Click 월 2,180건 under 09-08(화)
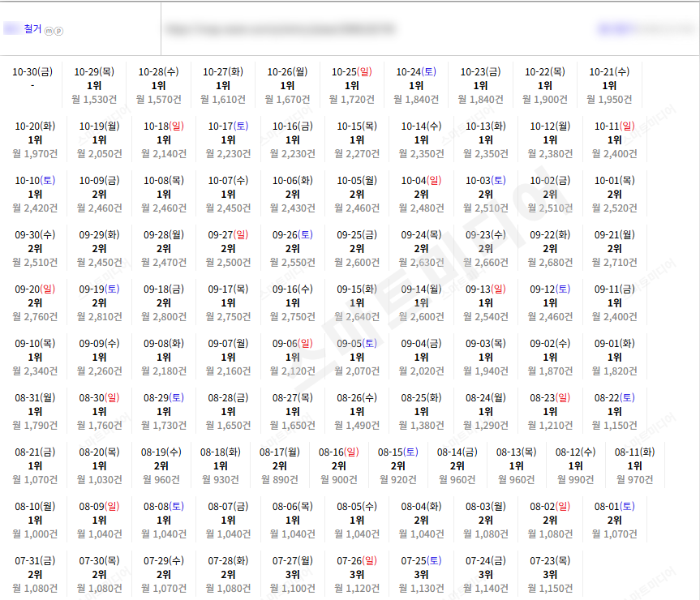The image size is (700, 600). coord(164,371)
